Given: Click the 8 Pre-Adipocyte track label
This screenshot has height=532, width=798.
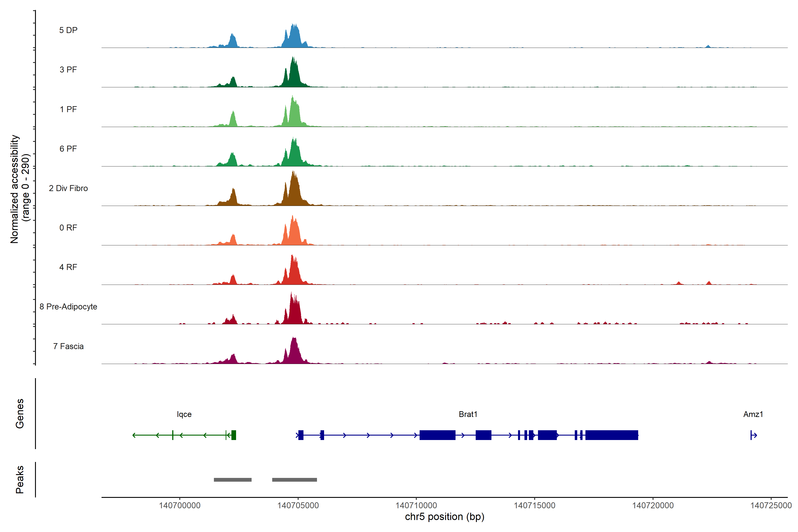Looking at the screenshot, I should click(68, 307).
